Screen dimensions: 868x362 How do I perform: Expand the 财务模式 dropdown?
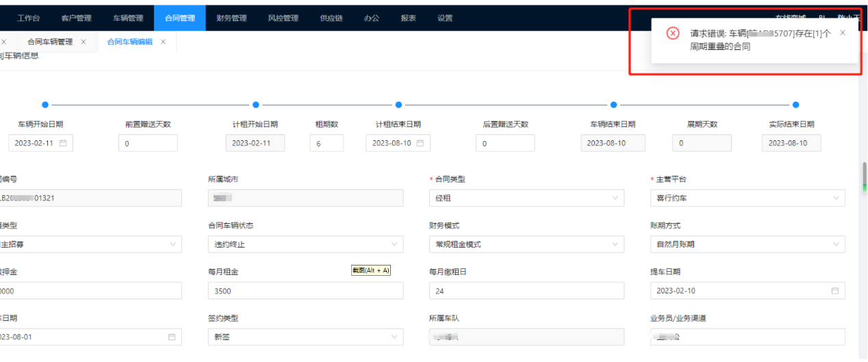(526, 244)
